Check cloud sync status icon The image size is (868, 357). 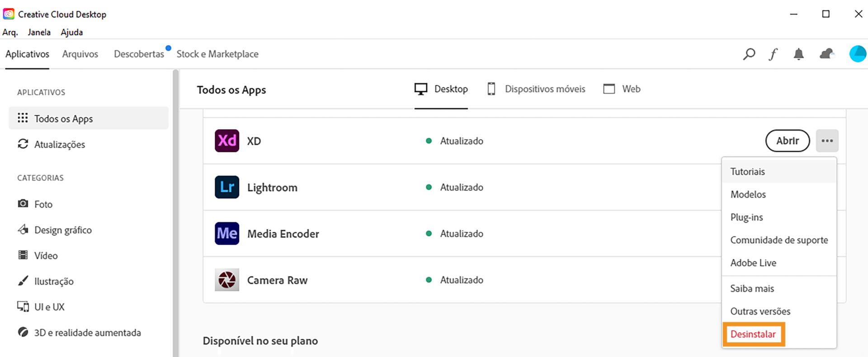pos(827,54)
